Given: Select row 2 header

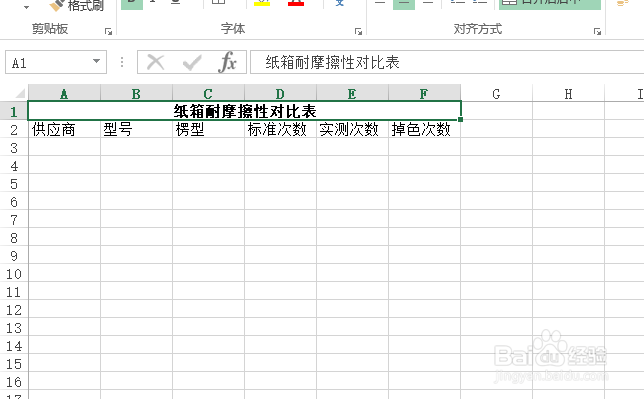Looking at the screenshot, I should pyautogui.click(x=14, y=129).
